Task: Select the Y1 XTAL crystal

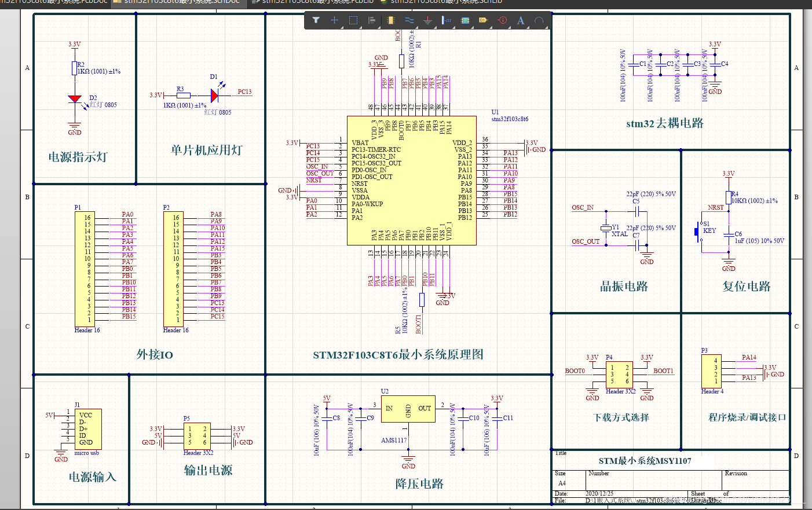Action: pyautogui.click(x=606, y=228)
